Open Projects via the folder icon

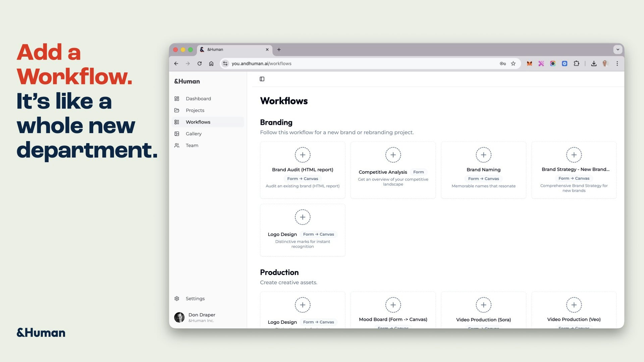point(177,110)
